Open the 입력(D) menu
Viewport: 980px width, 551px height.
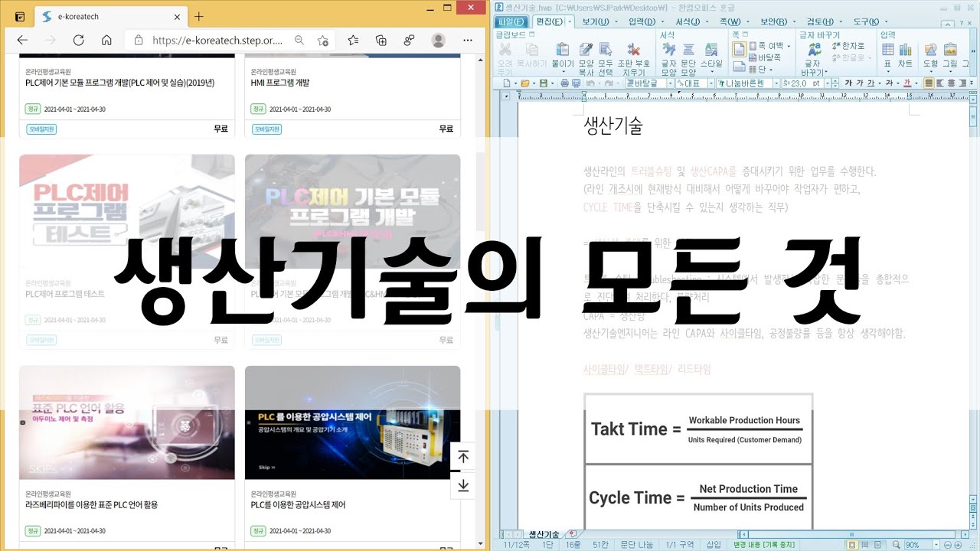pos(642,21)
